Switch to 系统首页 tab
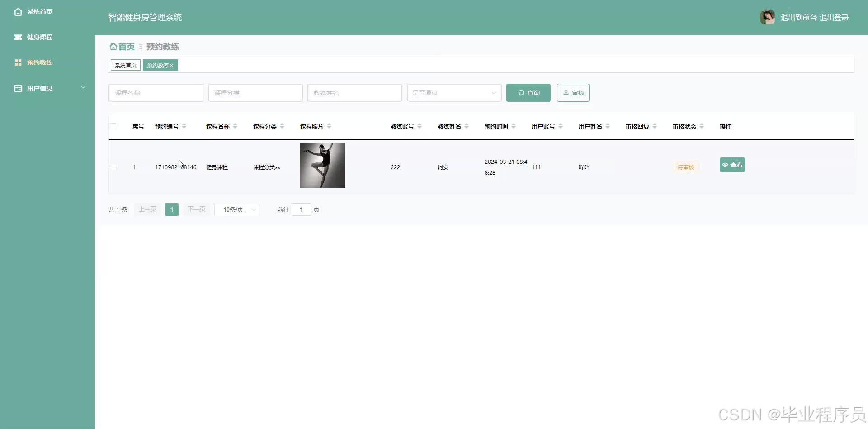Image resolution: width=868 pixels, height=429 pixels. click(126, 65)
